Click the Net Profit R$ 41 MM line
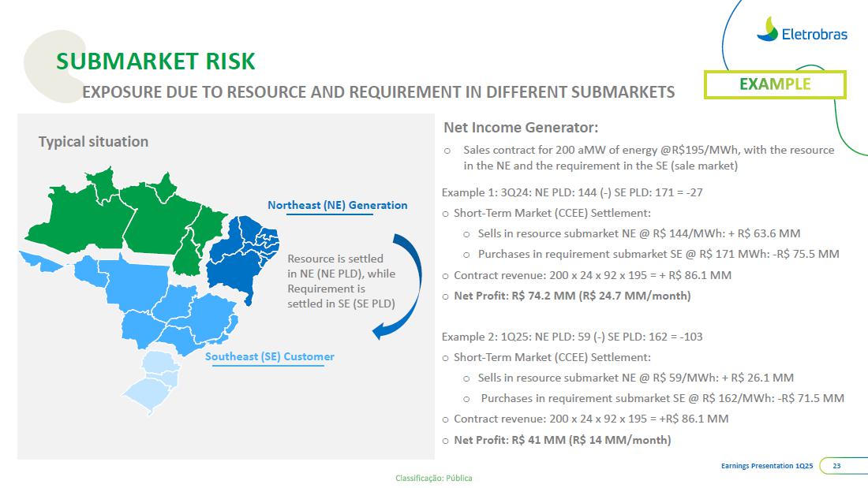The width and height of the screenshot is (868, 488). point(562,440)
